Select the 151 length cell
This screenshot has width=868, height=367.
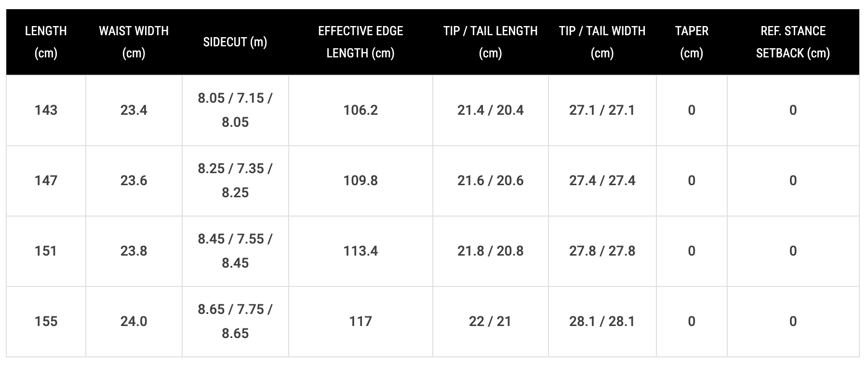(x=46, y=251)
